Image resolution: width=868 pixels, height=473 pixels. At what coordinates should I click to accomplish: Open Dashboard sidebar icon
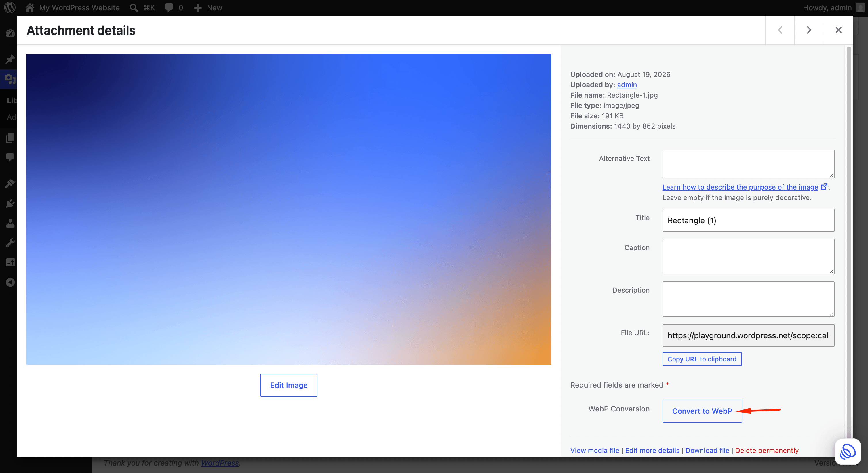click(x=10, y=33)
